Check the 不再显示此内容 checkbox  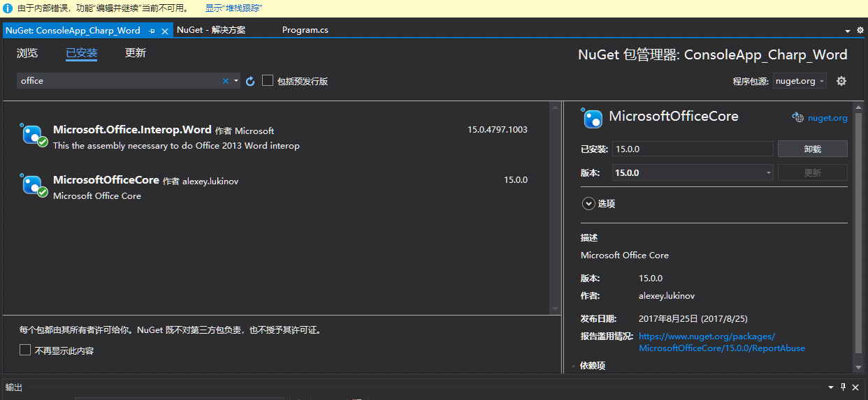tap(25, 350)
